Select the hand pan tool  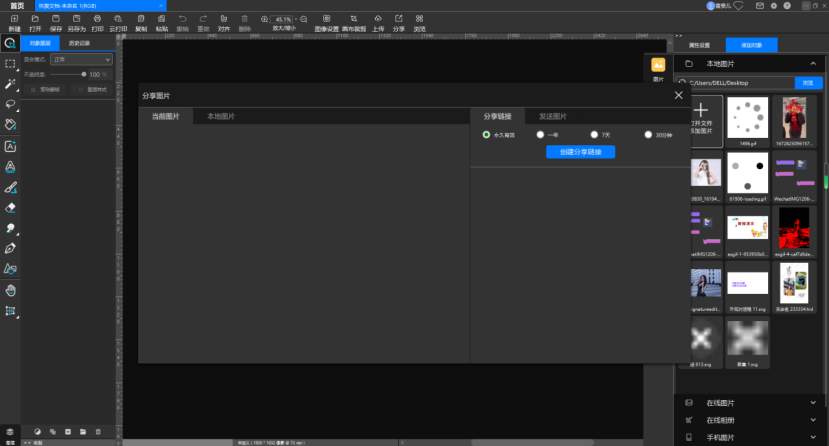[x=10, y=290]
